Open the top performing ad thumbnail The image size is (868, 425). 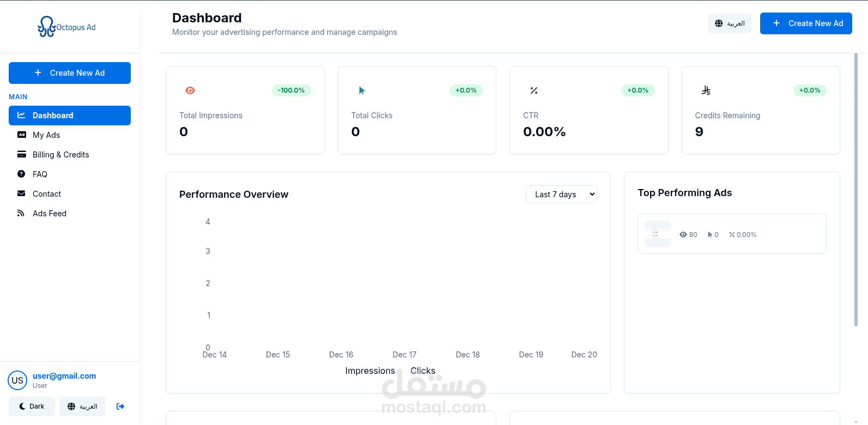point(658,234)
